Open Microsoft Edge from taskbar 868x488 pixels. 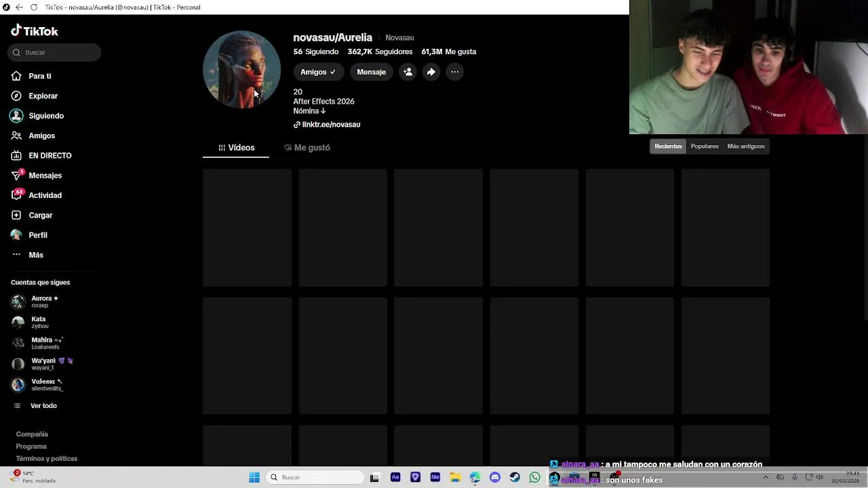(475, 477)
